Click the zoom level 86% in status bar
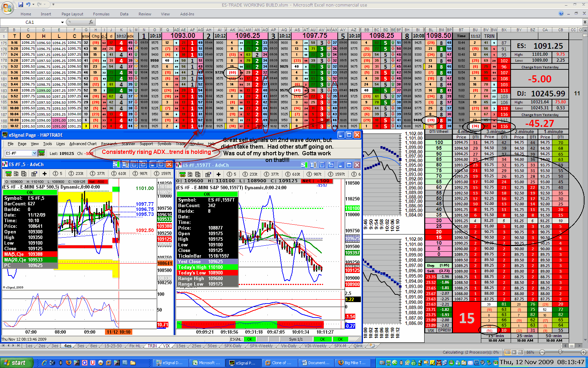The width and height of the screenshot is (588, 368). click(531, 352)
